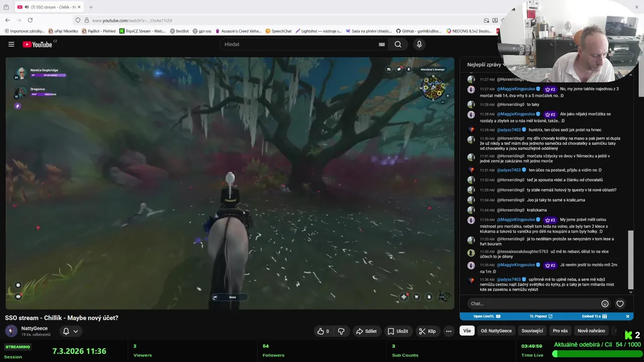This screenshot has width=644, height=362.
Task: Click the Open LiveTL button
Action: coord(487,316)
